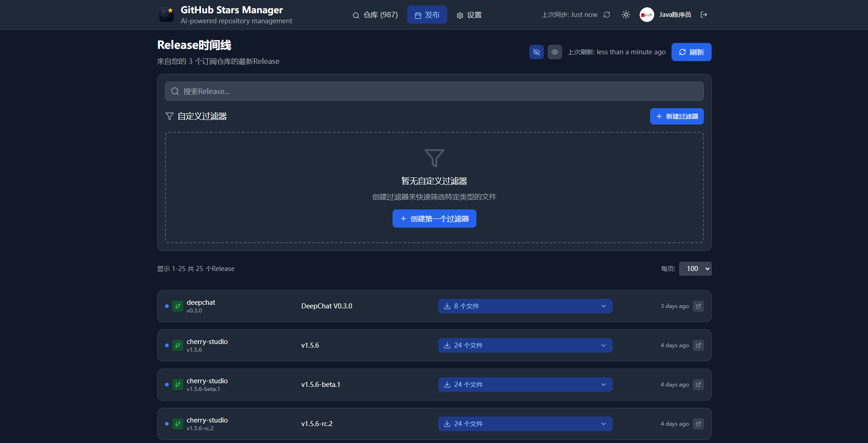Expand 24 个文件 dropdown for cherry-studio v1.5.6
Image resolution: width=868 pixels, height=443 pixels.
525,345
